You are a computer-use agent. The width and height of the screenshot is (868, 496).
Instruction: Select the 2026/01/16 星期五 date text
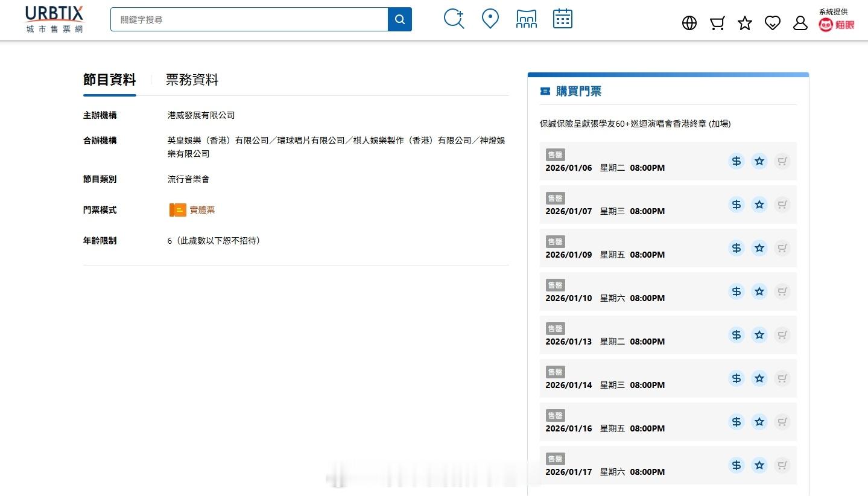[585, 428]
